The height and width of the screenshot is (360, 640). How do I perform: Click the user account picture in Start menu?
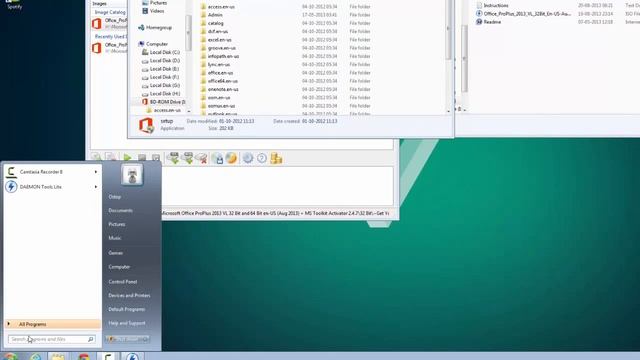132,175
